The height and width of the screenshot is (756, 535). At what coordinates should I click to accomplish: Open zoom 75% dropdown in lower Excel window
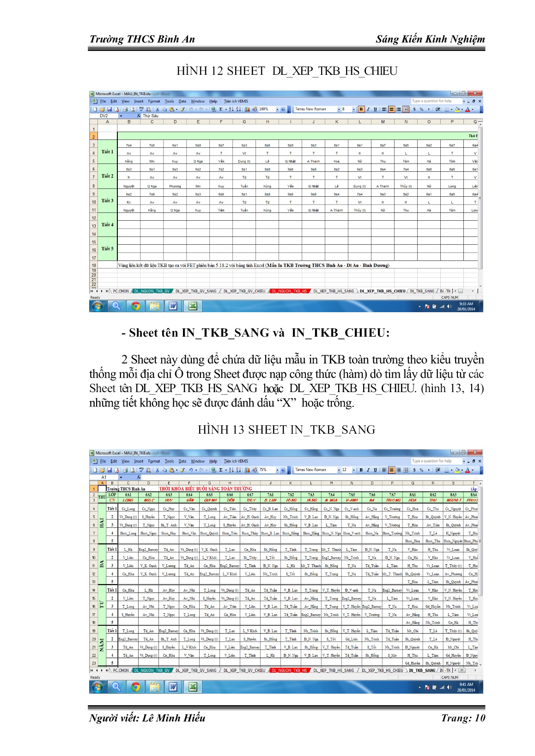277,470
